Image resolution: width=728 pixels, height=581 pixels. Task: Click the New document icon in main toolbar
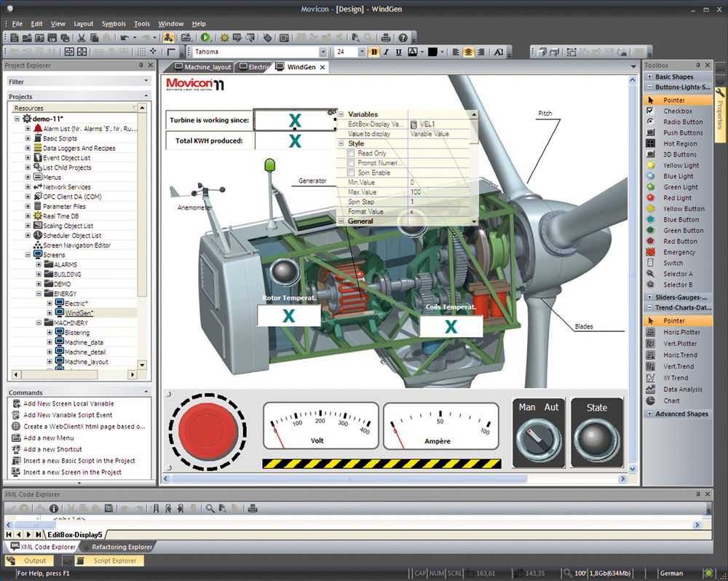(x=15, y=38)
